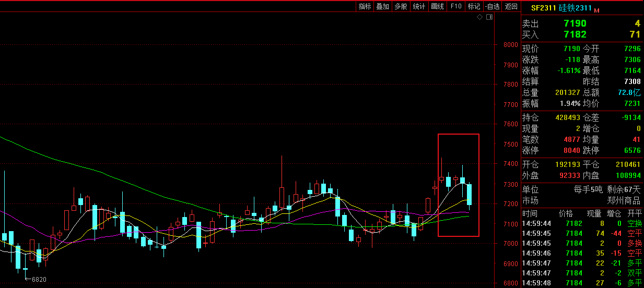
Task: Click the 卖出 price 7190
Action: point(575,23)
